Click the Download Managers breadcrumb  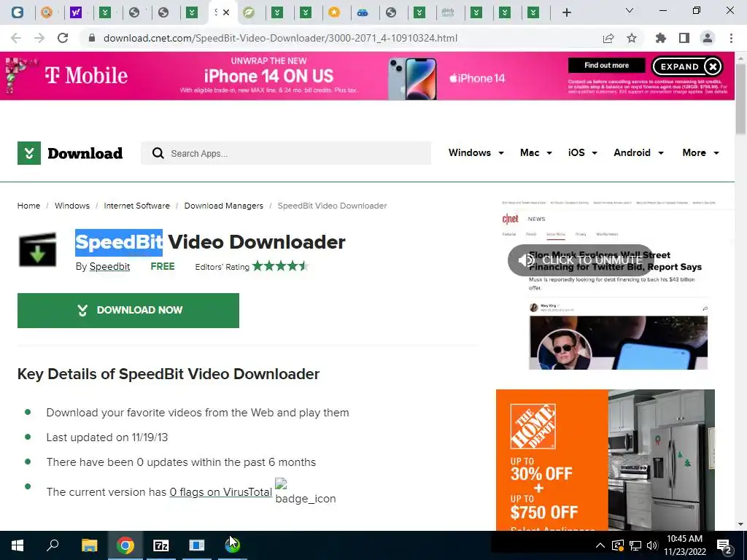223,206
